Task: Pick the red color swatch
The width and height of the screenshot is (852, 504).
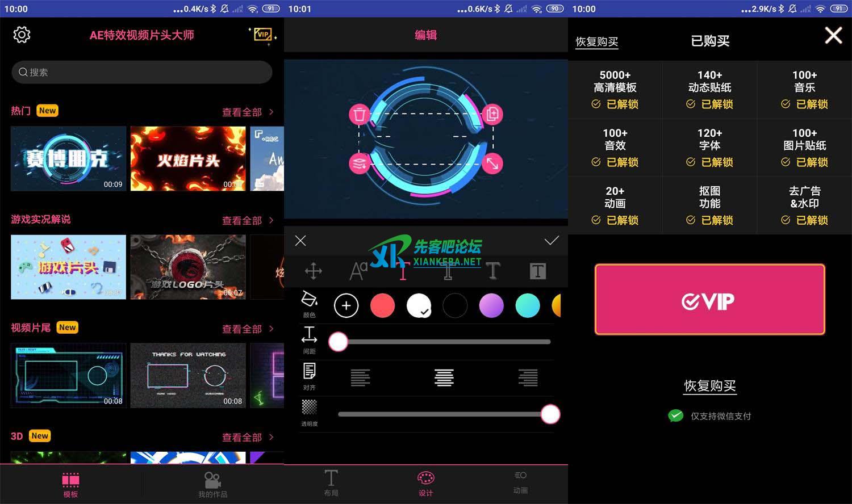Action: click(x=382, y=306)
